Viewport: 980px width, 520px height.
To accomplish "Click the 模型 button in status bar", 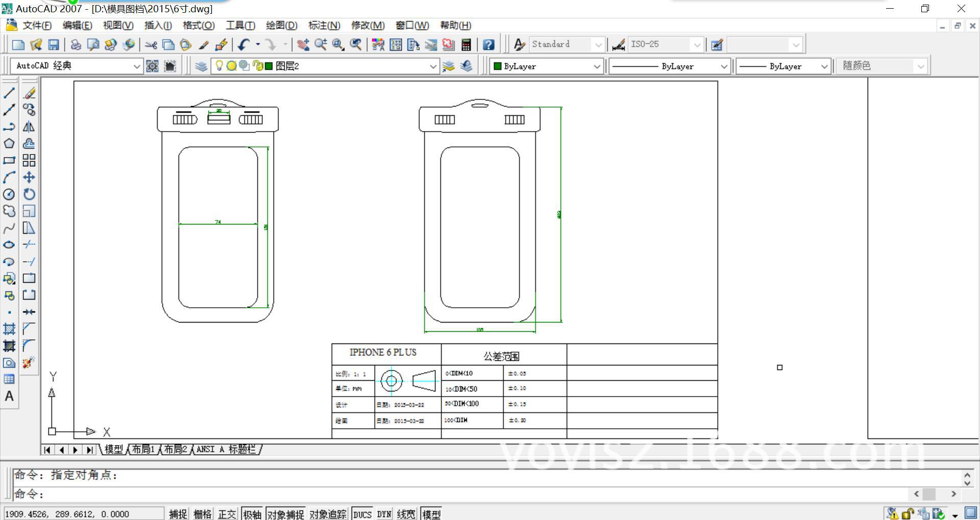I will 431,514.
